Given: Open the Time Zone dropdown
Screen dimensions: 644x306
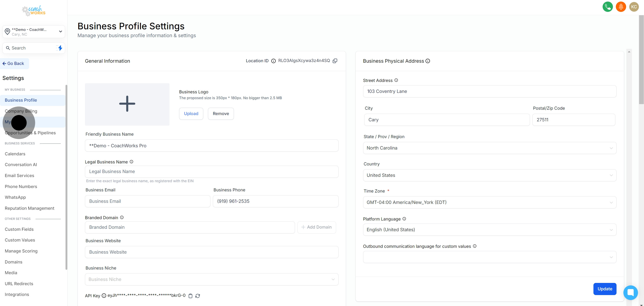Looking at the screenshot, I should [489, 202].
